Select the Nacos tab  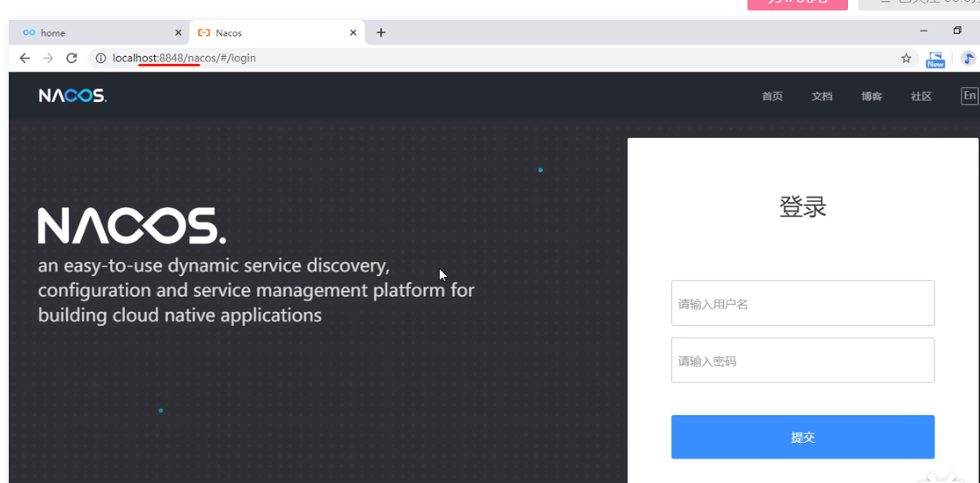(277, 32)
